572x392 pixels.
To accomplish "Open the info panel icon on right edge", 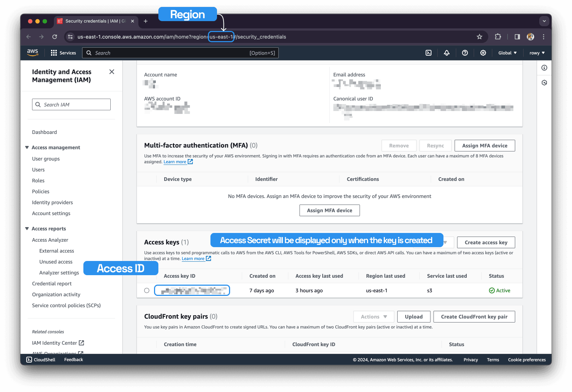I will point(544,68).
